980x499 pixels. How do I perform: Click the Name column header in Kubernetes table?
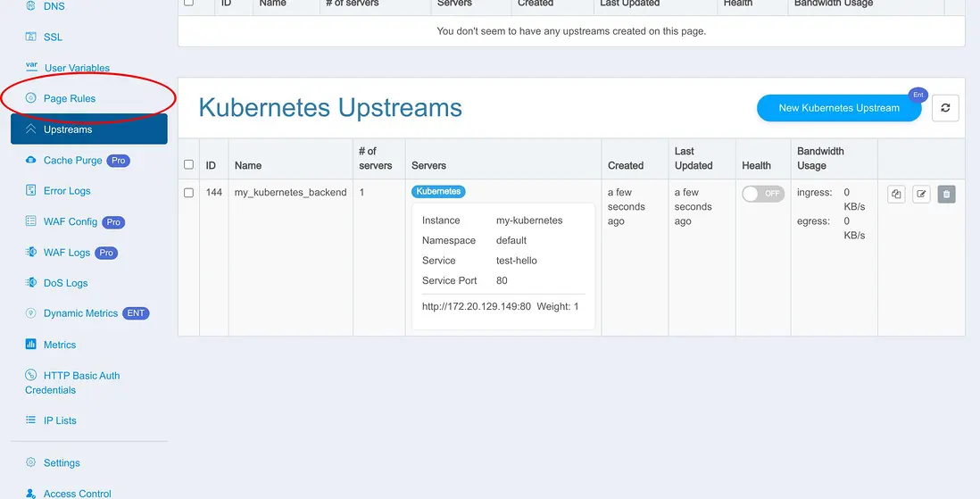(x=248, y=166)
